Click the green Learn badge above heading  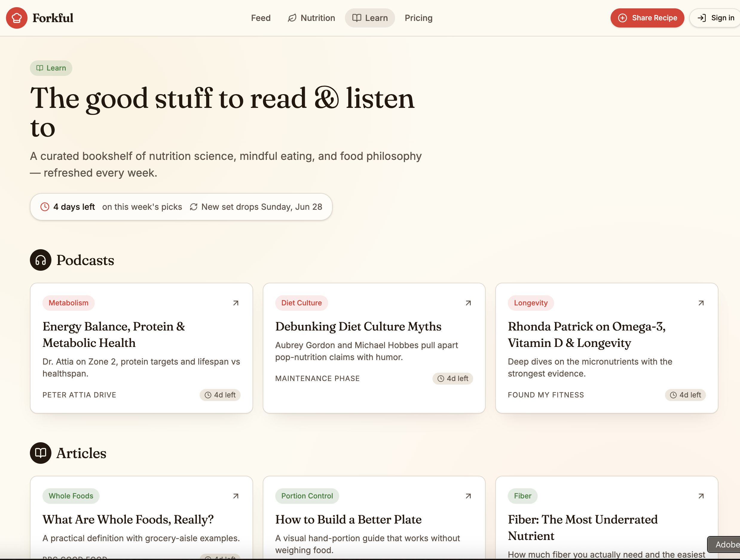pyautogui.click(x=51, y=68)
